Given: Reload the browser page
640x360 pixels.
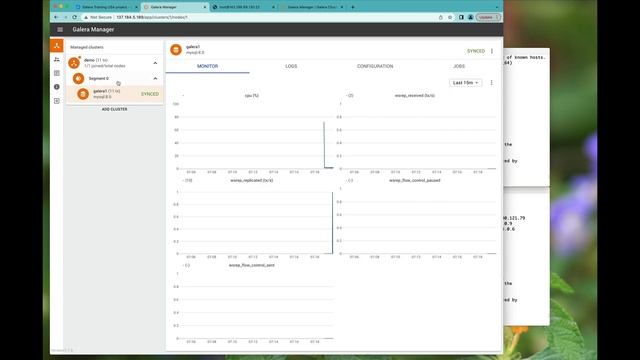Looking at the screenshot, I should point(74,17).
